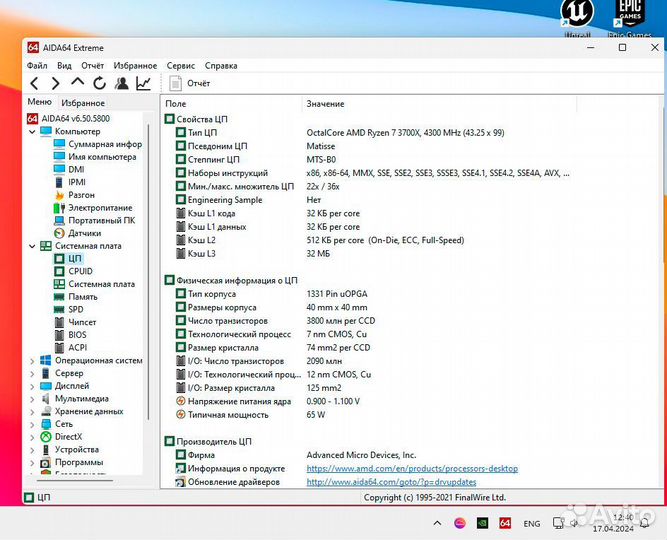Select the CPUID chip icon
This screenshot has height=540, width=667.
point(59,271)
